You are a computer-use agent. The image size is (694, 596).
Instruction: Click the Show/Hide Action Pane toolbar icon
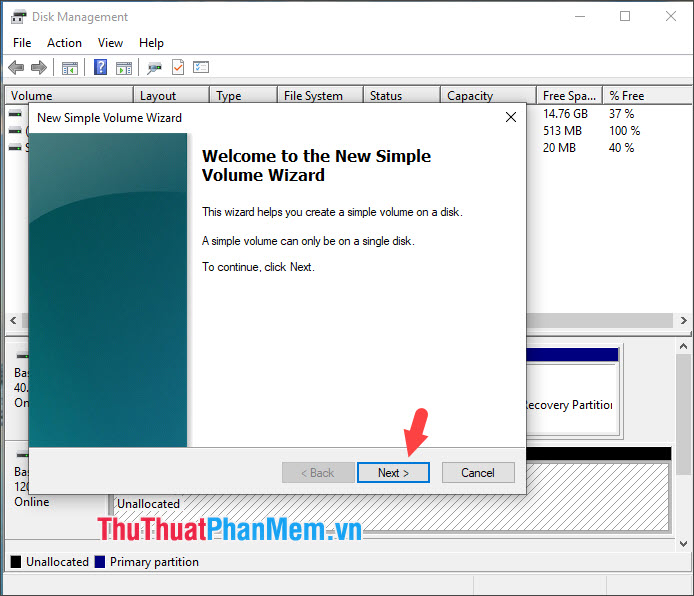point(124,68)
